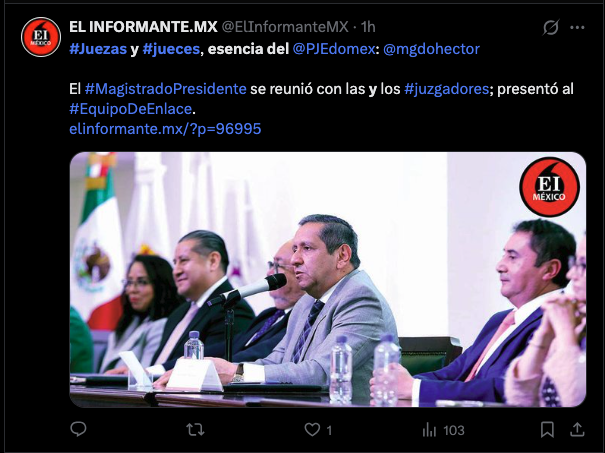Open the #MagistradoPresidente hashtag
This screenshot has width=605, height=453.
click(x=166, y=89)
